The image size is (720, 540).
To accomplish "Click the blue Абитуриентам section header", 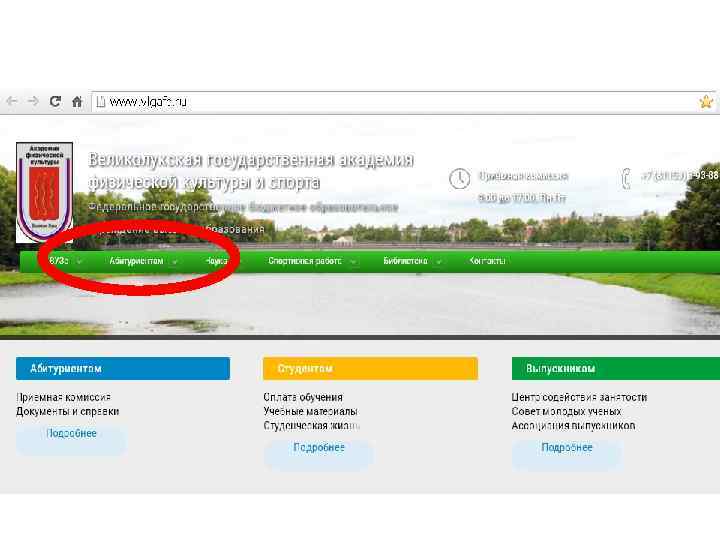I will coord(123,368).
